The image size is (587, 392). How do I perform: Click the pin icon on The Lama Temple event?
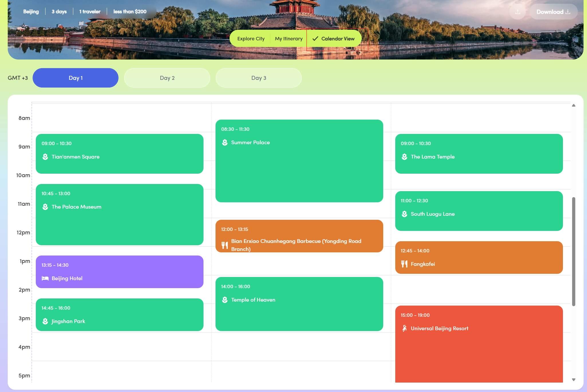[x=404, y=157]
